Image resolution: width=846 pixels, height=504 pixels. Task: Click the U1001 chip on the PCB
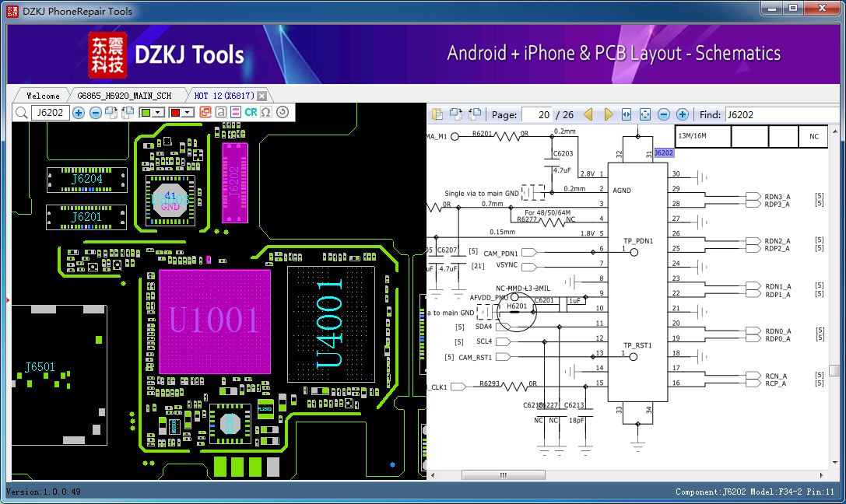pyautogui.click(x=215, y=321)
